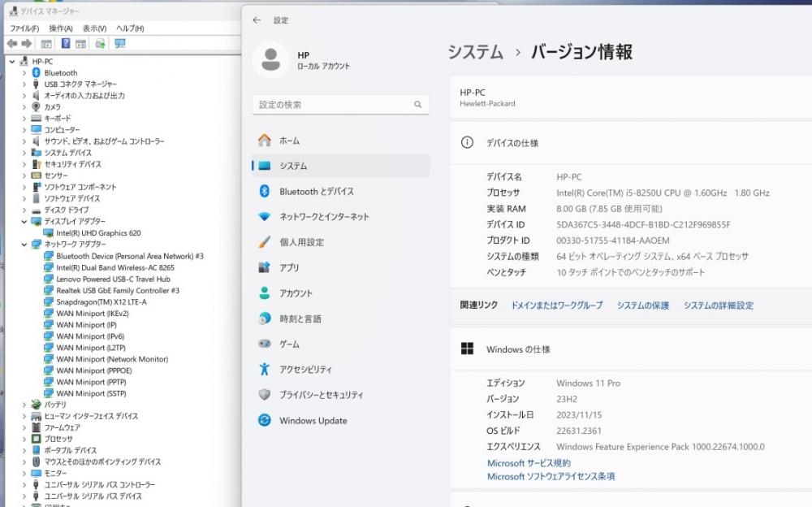The width and height of the screenshot is (812, 507).
Task: Open 時刻と言語 settings
Action: [341, 318]
